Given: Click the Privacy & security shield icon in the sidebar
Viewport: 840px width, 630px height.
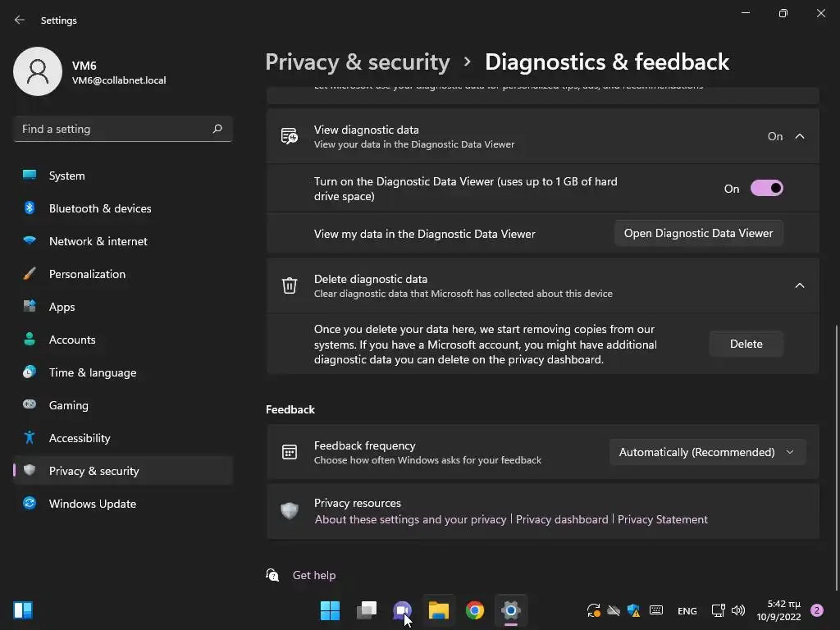Looking at the screenshot, I should [x=30, y=470].
